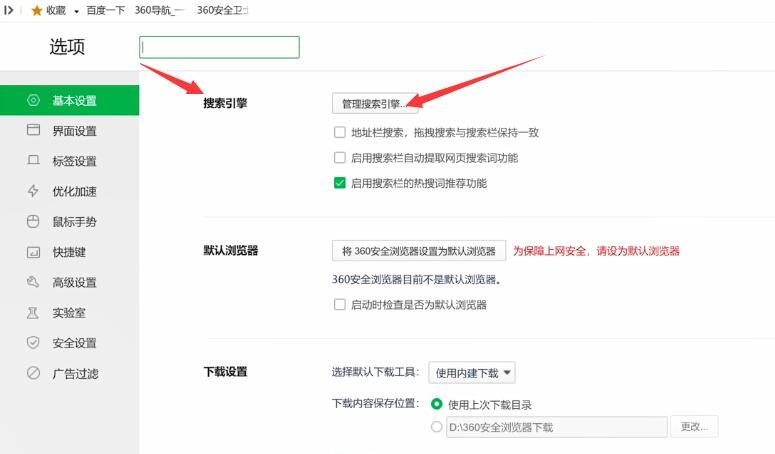Click the 管理搜索引擎 button
Image resolution: width=775 pixels, height=454 pixels.
375,104
